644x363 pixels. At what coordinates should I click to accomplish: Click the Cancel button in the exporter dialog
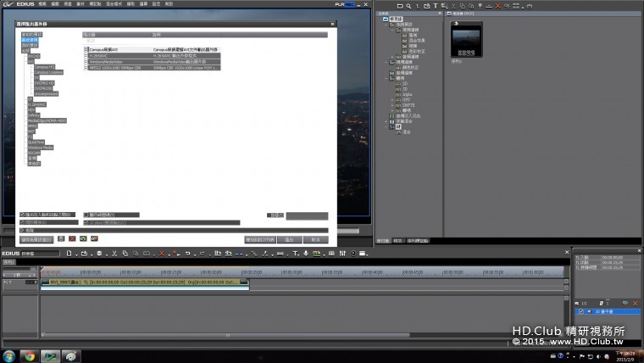314,240
